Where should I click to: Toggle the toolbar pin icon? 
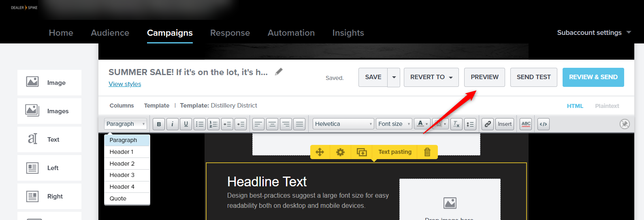(625, 124)
